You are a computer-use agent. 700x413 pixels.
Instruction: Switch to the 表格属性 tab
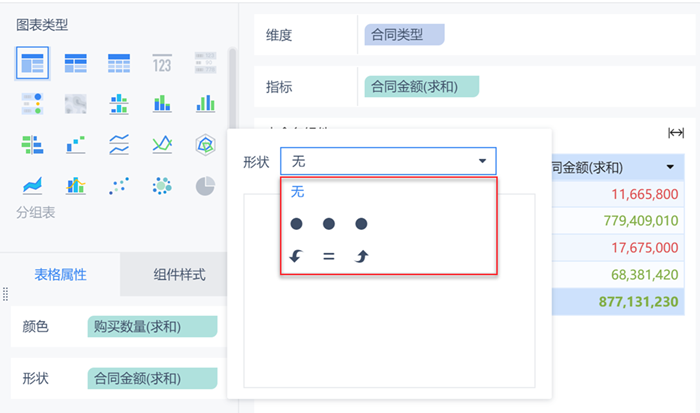[x=60, y=274]
